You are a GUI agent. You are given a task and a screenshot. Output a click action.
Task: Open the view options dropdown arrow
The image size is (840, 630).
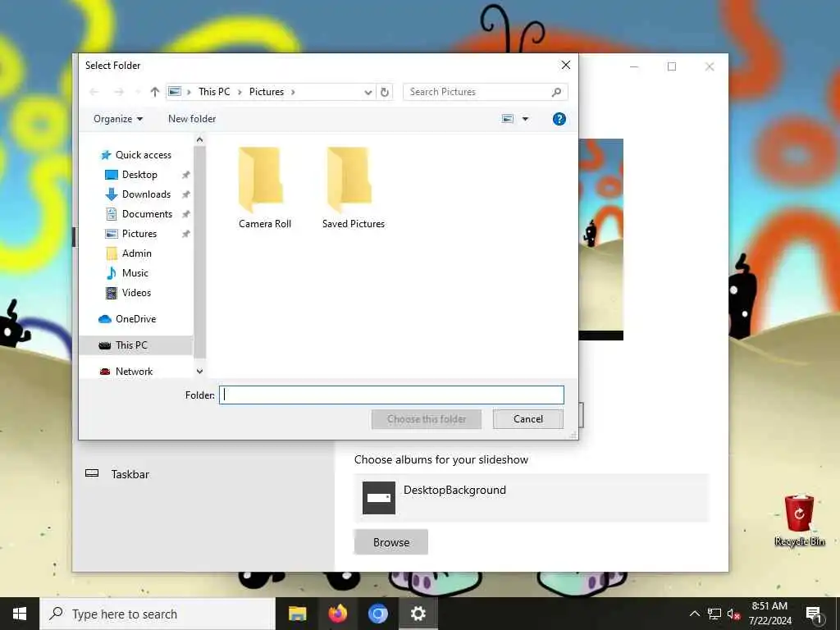click(526, 119)
